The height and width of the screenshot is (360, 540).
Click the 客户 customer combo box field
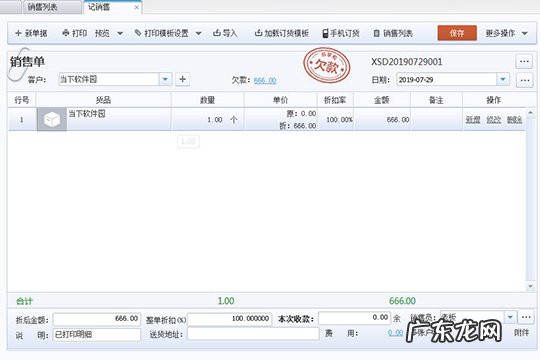[109, 80]
